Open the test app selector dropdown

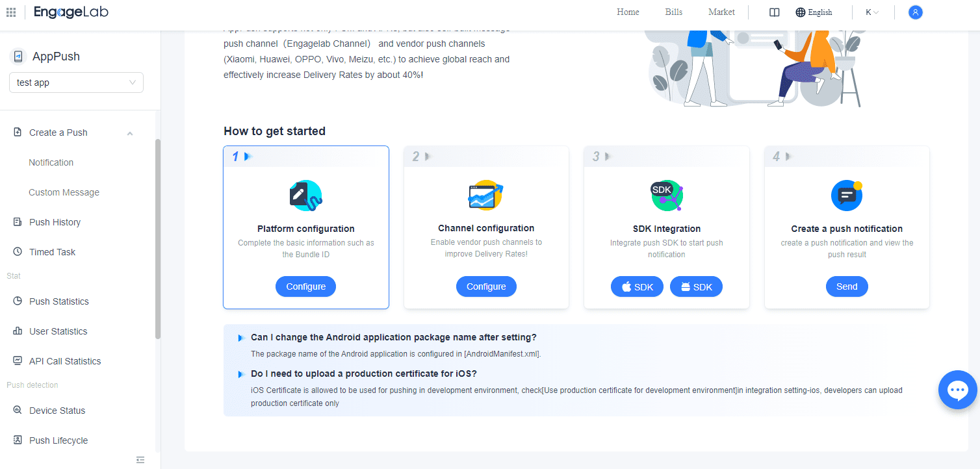[x=76, y=82]
